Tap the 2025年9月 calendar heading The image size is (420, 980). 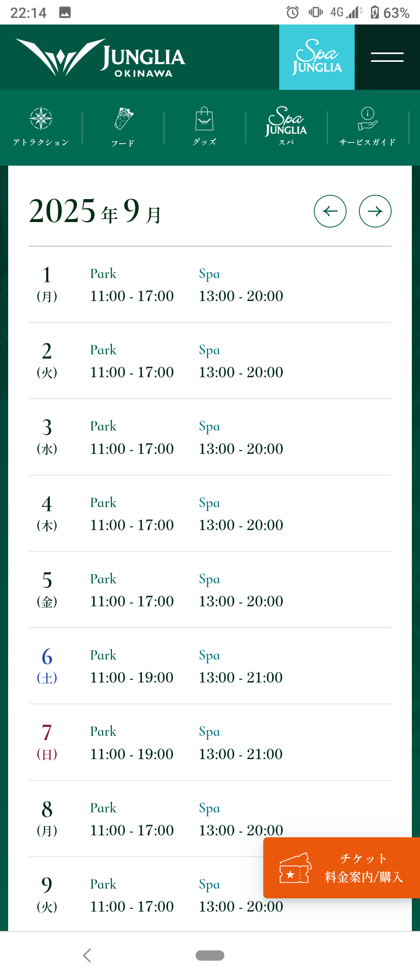95,211
